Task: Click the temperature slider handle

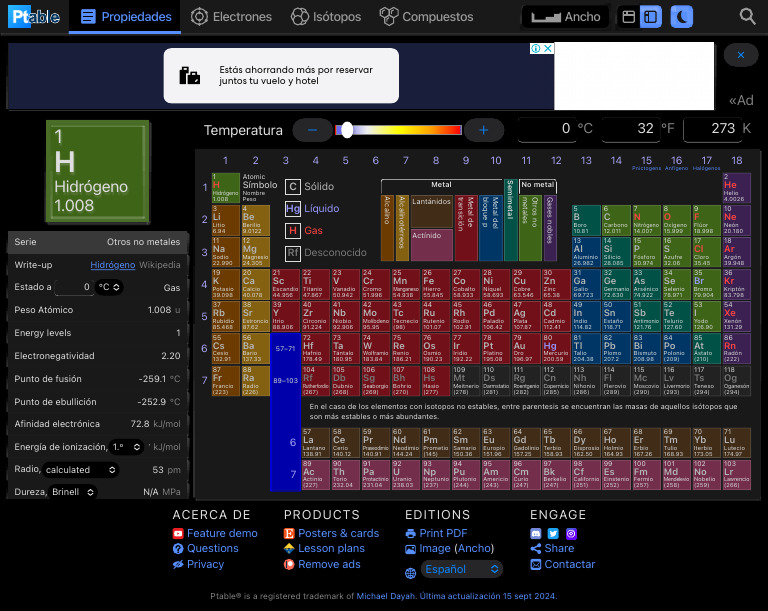Action: pos(347,130)
